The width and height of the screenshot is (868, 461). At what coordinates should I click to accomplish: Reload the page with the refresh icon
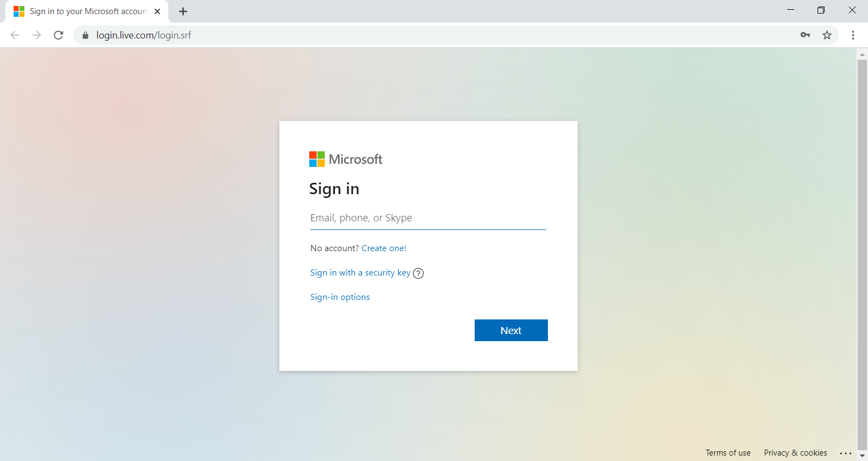click(x=59, y=35)
